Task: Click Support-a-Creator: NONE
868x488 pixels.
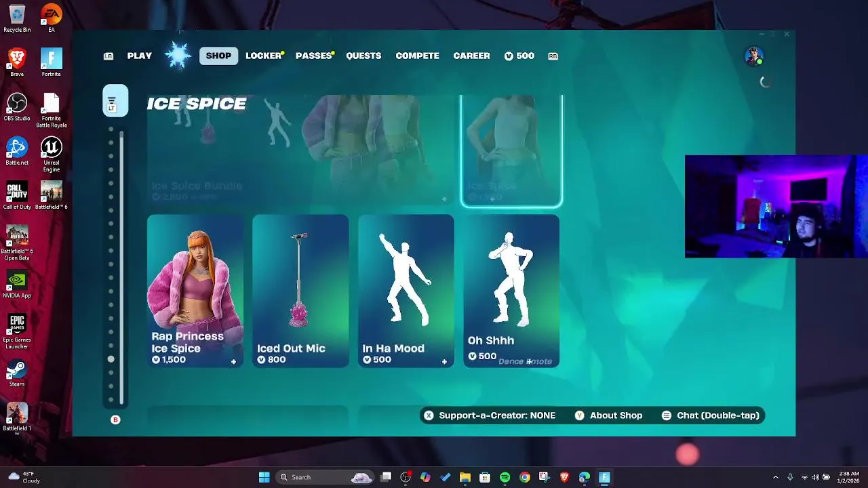Action: click(x=490, y=415)
